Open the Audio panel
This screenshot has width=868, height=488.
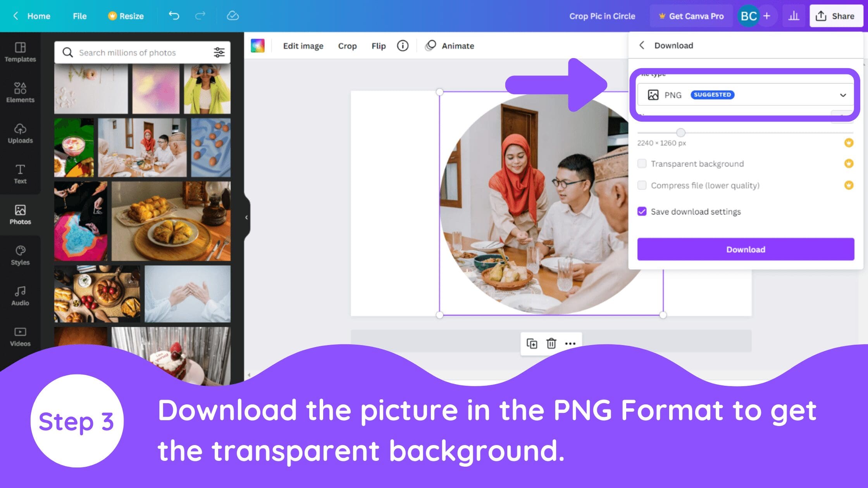pos(20,295)
